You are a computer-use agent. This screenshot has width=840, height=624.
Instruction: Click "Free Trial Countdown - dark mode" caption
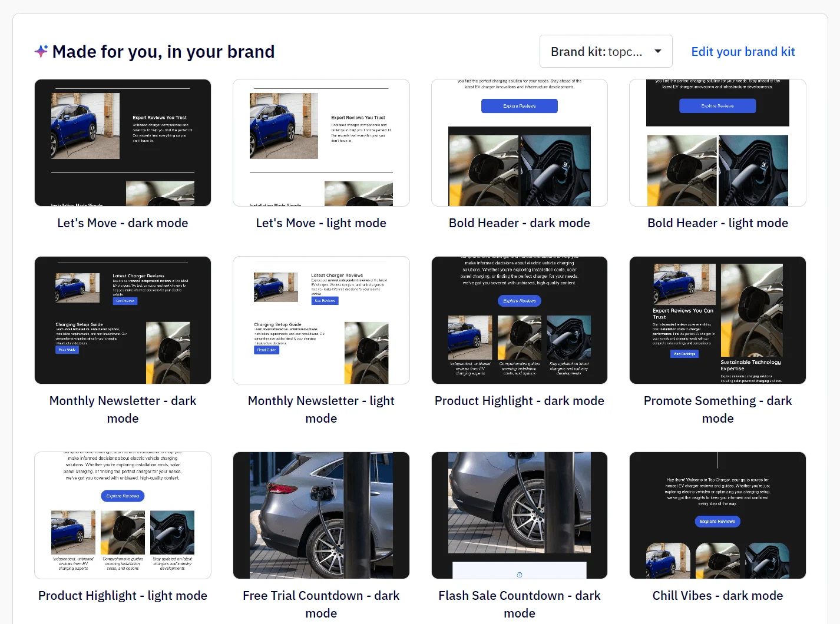[321, 604]
